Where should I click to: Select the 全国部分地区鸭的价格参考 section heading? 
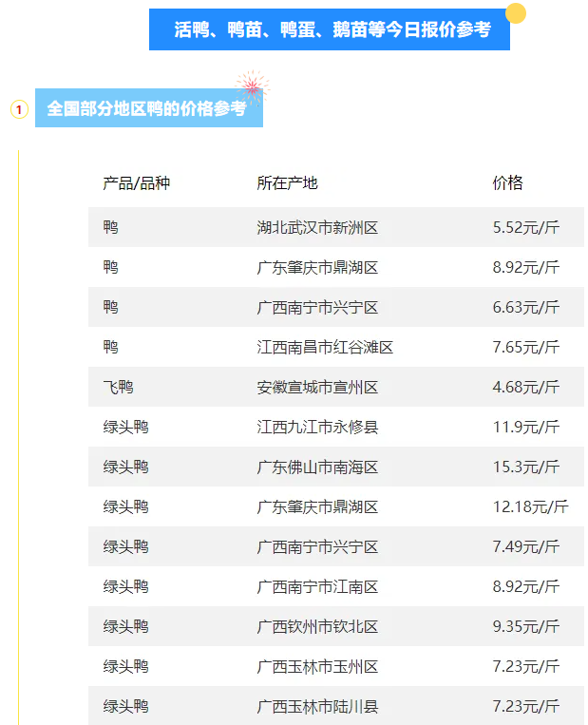point(146,109)
